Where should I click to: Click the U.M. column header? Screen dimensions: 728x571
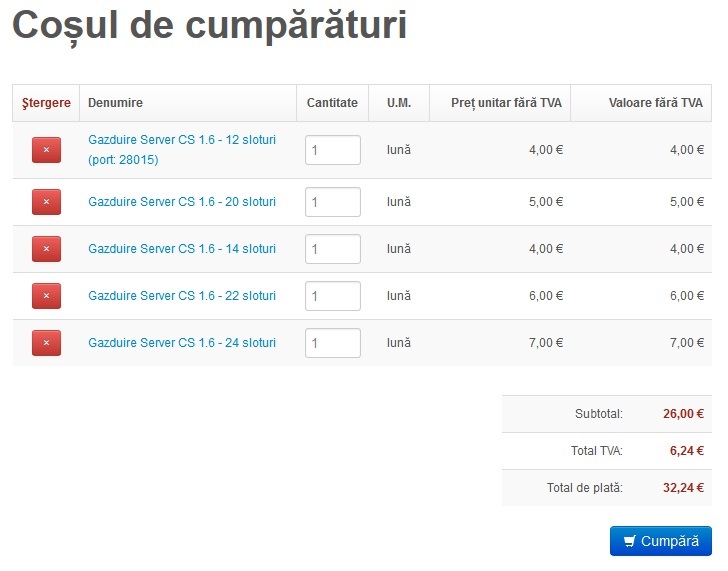(399, 103)
